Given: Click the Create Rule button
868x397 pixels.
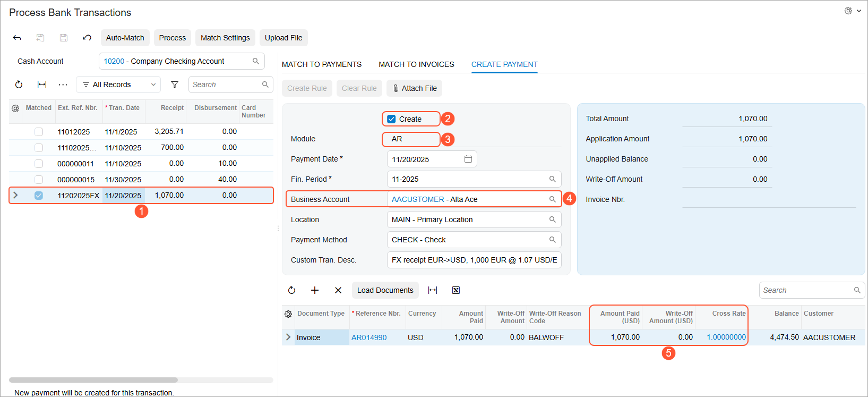Looking at the screenshot, I should 307,88.
